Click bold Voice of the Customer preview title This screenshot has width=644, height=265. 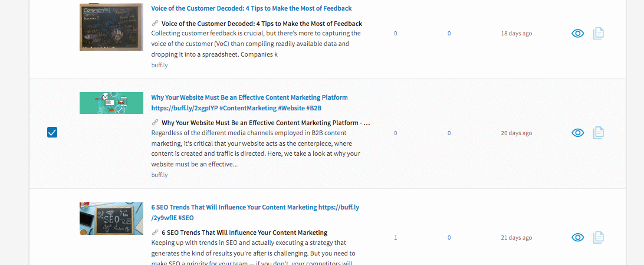click(x=262, y=24)
